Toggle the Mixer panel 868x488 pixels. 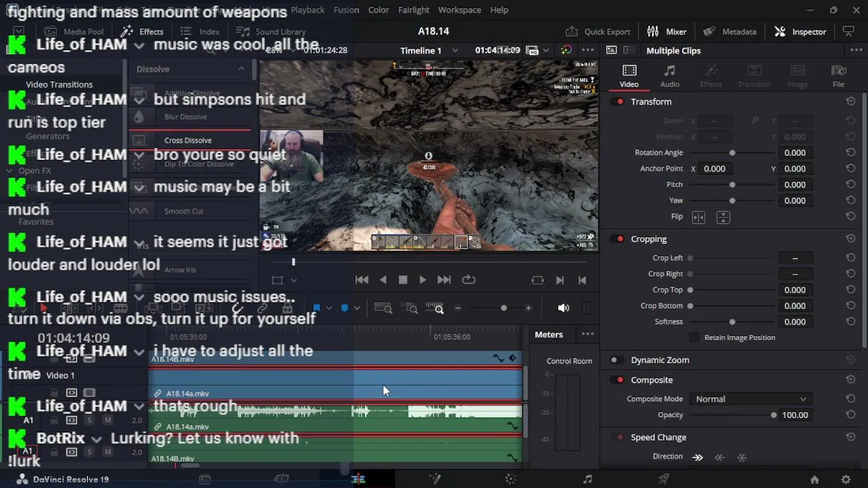click(667, 31)
